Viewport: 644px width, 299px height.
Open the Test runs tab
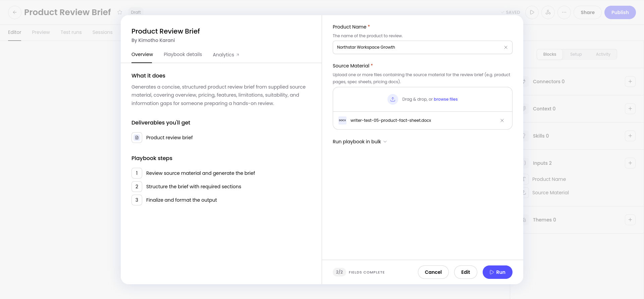pyautogui.click(x=71, y=32)
